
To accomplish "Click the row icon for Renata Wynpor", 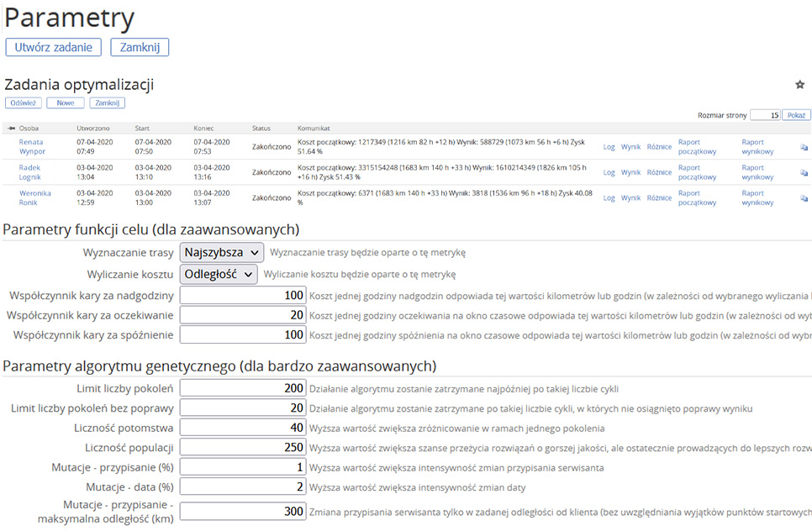I will 804,147.
